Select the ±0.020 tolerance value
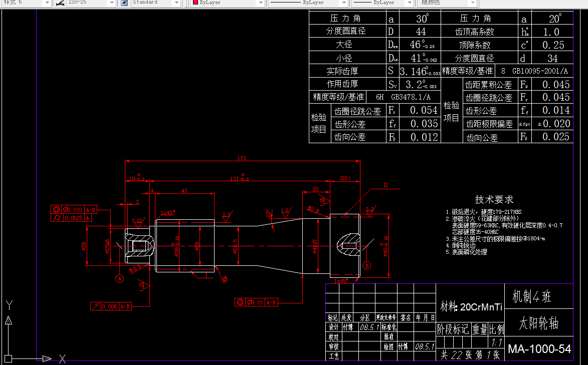The width and height of the screenshot is (588, 365). 554,124
